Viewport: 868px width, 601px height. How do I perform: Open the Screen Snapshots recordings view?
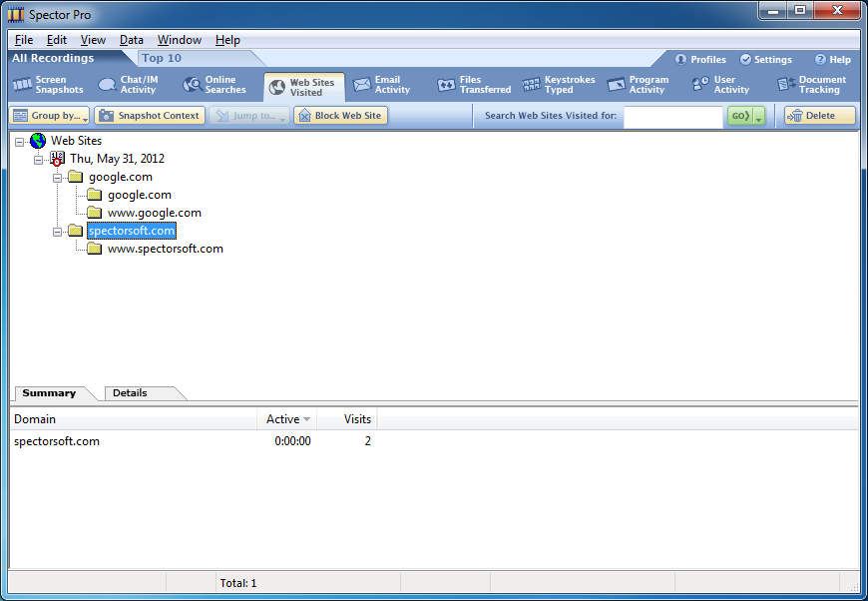coord(48,85)
